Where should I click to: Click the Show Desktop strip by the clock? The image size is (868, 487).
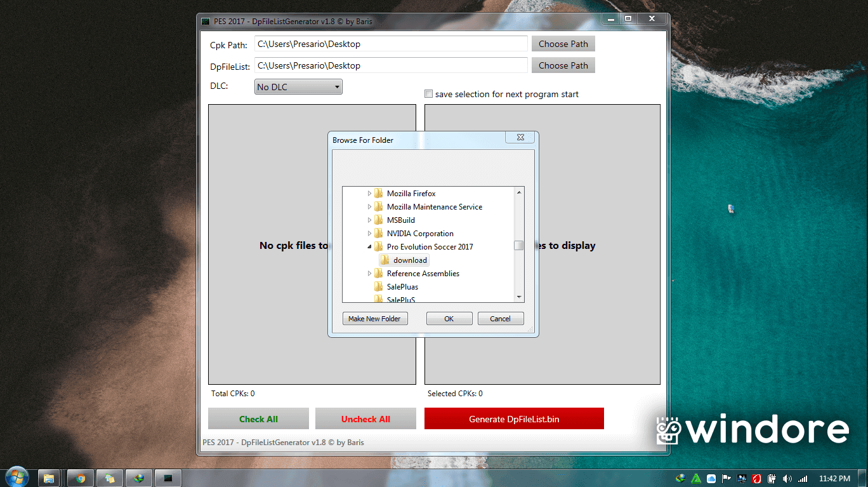pos(863,478)
